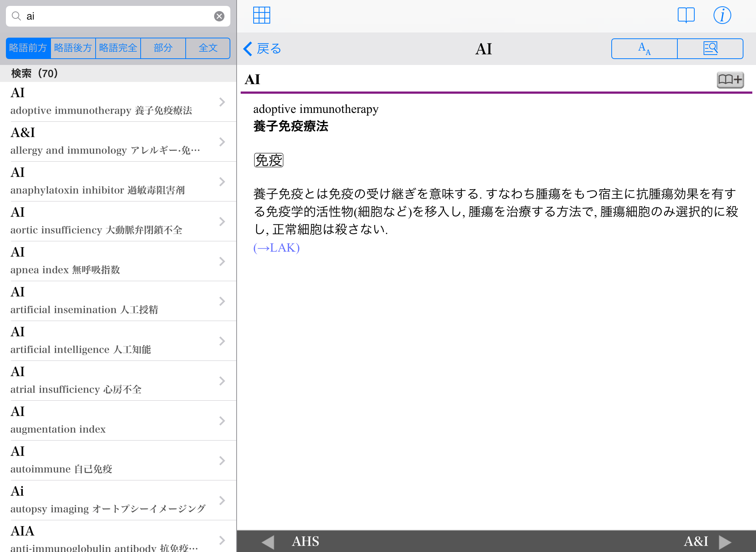Open the bookmarks book icon

click(686, 15)
